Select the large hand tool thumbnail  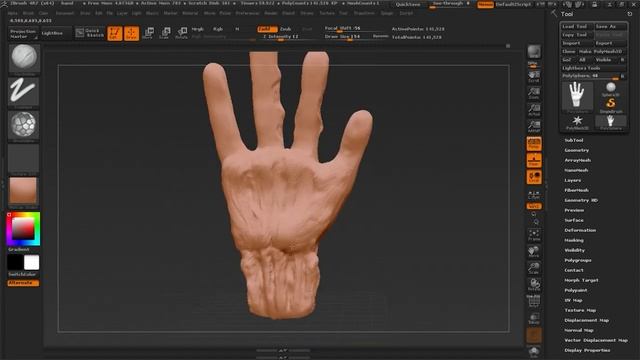click(577, 96)
